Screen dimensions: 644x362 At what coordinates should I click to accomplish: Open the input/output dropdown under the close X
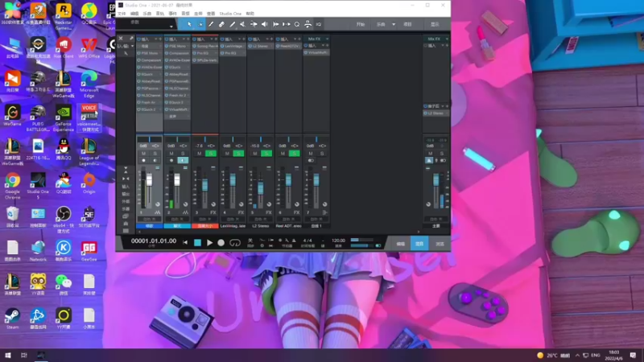[132, 47]
